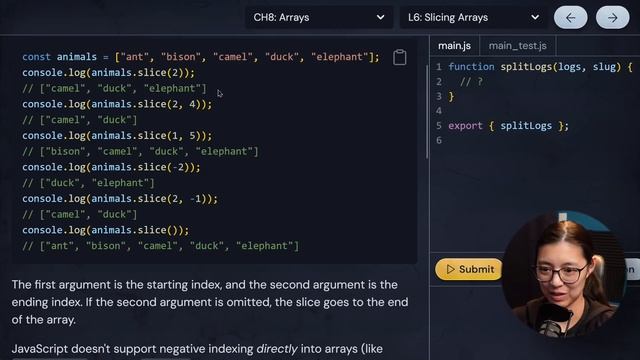Click the comment '// ["camel", "duck", "elephant"]'

(x=114, y=89)
